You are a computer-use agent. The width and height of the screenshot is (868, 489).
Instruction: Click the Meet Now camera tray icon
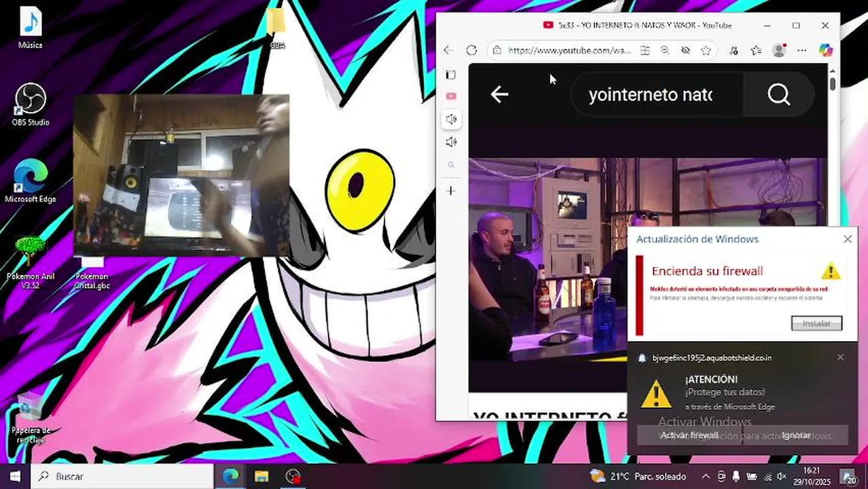coord(721,476)
